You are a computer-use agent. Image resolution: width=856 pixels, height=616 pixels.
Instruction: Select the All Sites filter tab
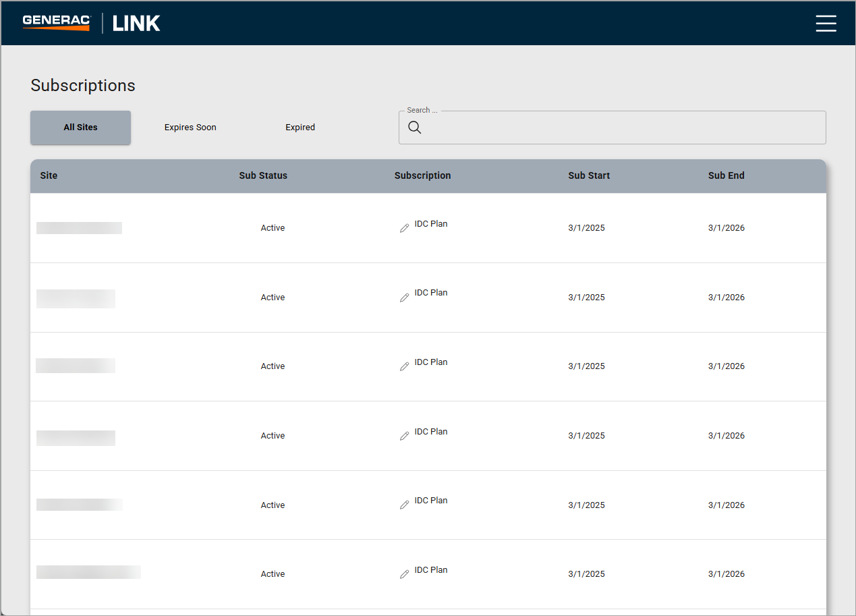click(80, 128)
